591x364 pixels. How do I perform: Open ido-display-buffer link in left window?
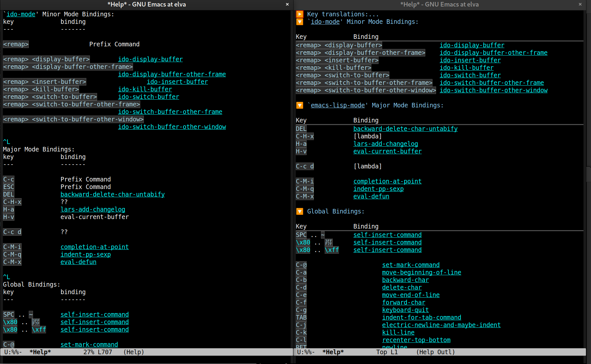(150, 59)
